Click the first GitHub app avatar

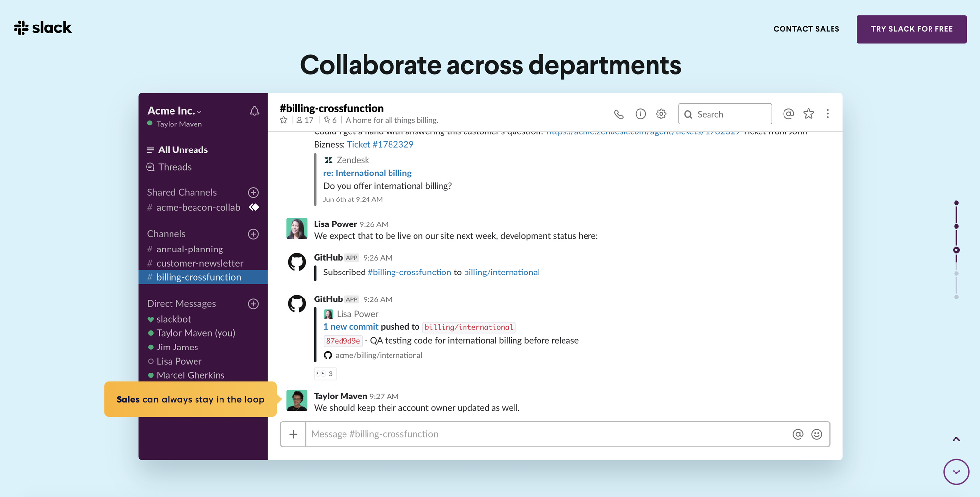(297, 262)
